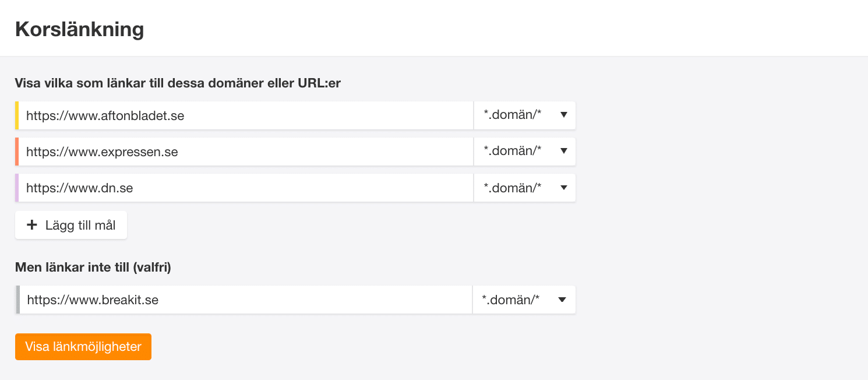
Task: Click the gray color bar beside breakit.se
Action: point(17,300)
